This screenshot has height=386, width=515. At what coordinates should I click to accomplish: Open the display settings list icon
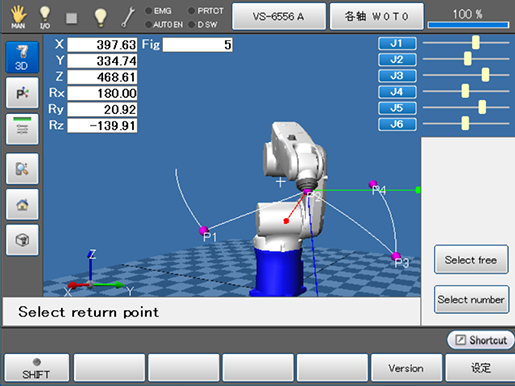(x=22, y=129)
